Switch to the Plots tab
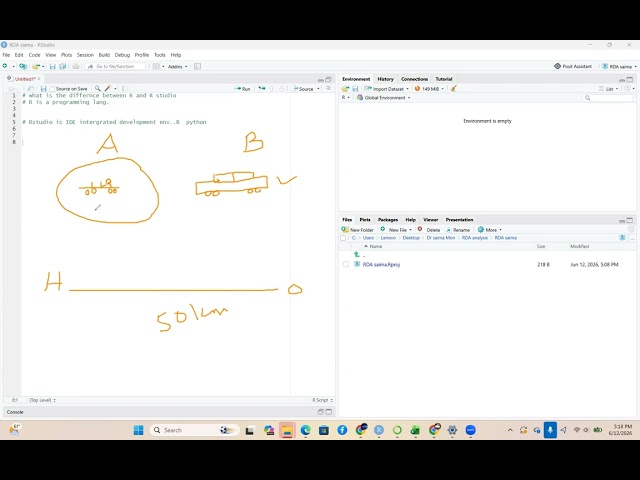 click(365, 220)
